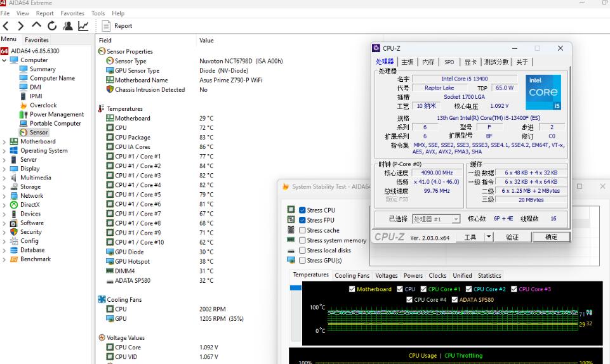This screenshot has width=610, height=364.
Task: Switch to the Voltages tab
Action: 387,275
